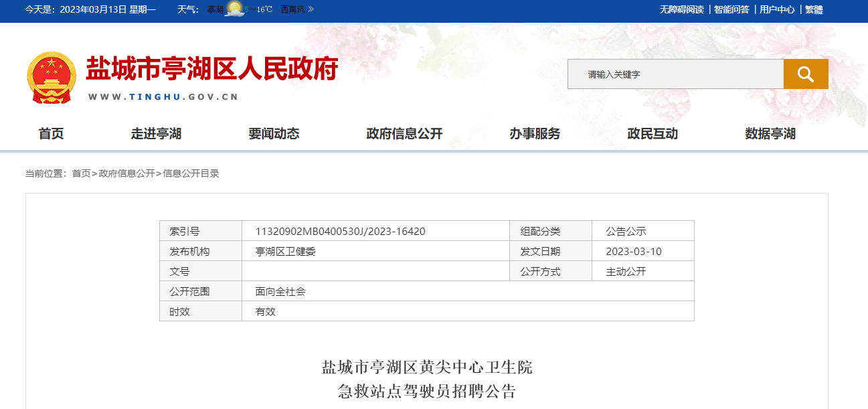The image size is (868, 409).
Task: Open the 智能问答 link
Action: click(731, 9)
